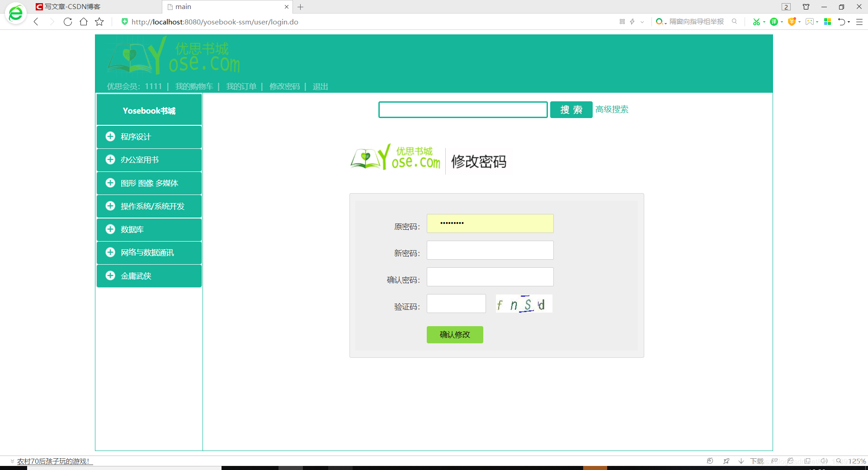Click the scissors screenshot tool icon

point(756,22)
